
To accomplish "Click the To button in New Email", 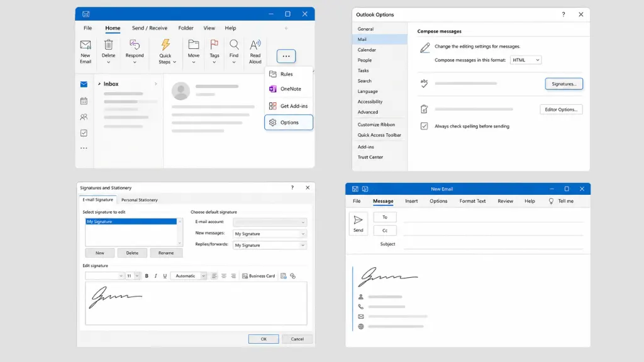I will 385,217.
